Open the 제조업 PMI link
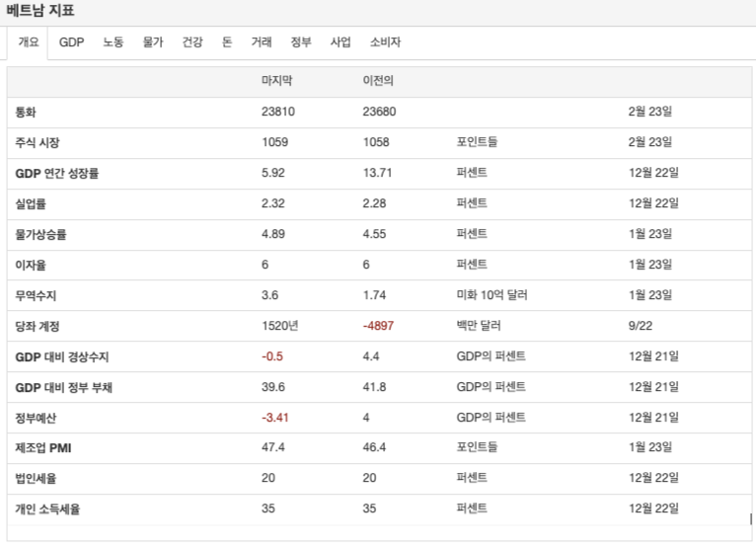Viewport: 756px width, 548px height. (x=42, y=448)
